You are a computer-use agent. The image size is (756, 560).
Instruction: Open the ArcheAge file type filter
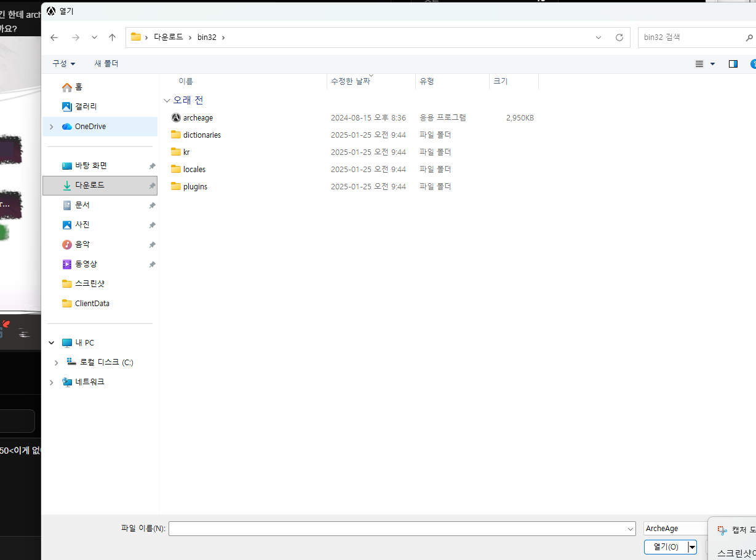675,529
